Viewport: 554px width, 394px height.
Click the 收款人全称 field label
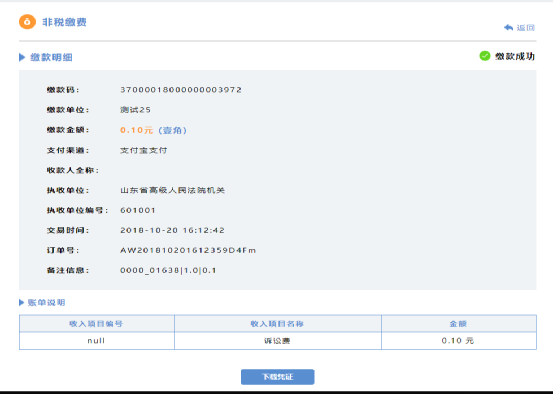(x=73, y=170)
